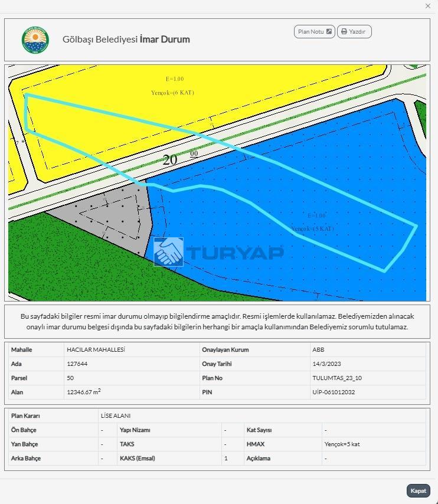Click the printer icon on Yazdır
438x504 pixels.
(x=344, y=31)
